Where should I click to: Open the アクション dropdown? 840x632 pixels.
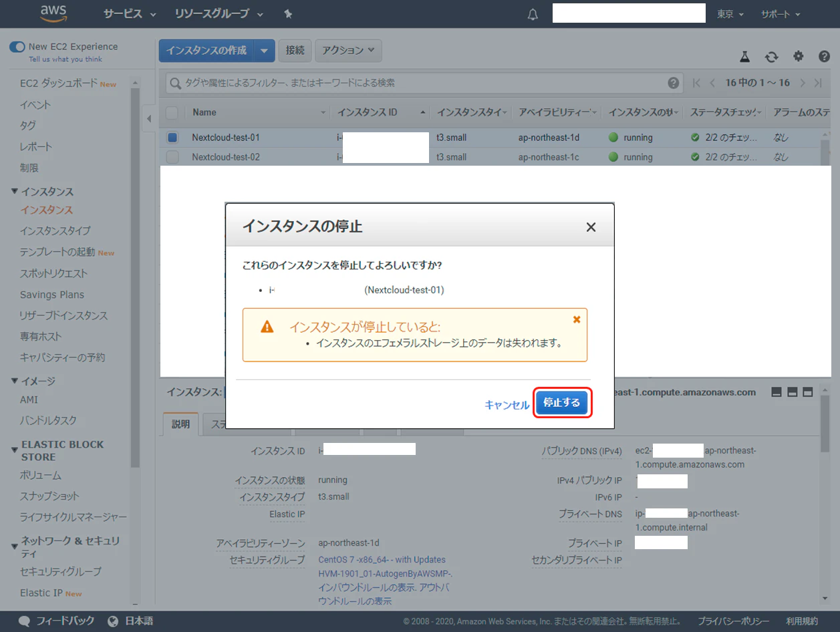coord(347,50)
